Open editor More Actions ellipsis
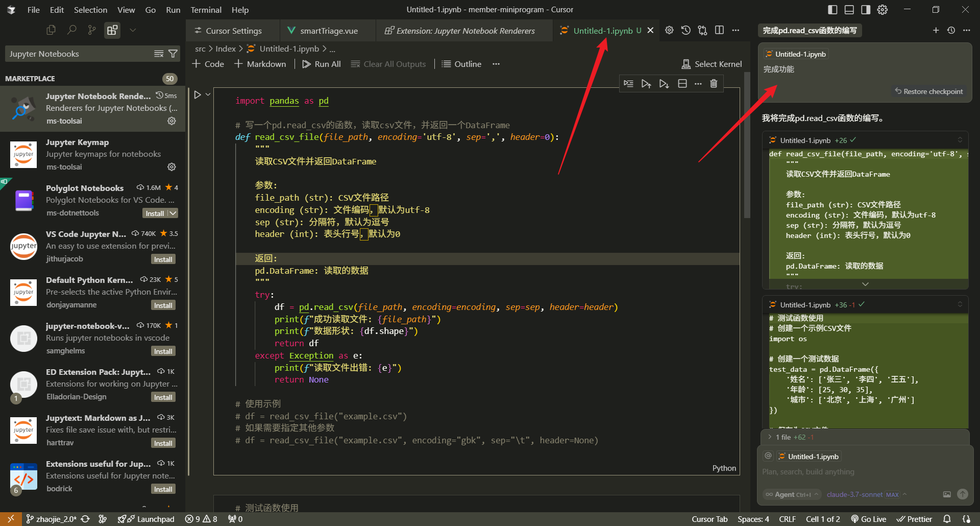Screen dimensions: 980x526 point(736,30)
